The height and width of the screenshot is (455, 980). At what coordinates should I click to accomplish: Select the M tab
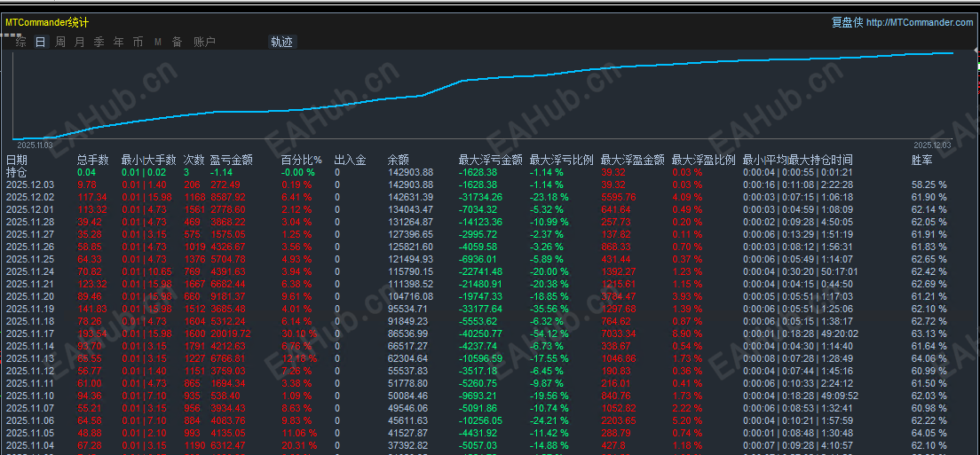[157, 42]
